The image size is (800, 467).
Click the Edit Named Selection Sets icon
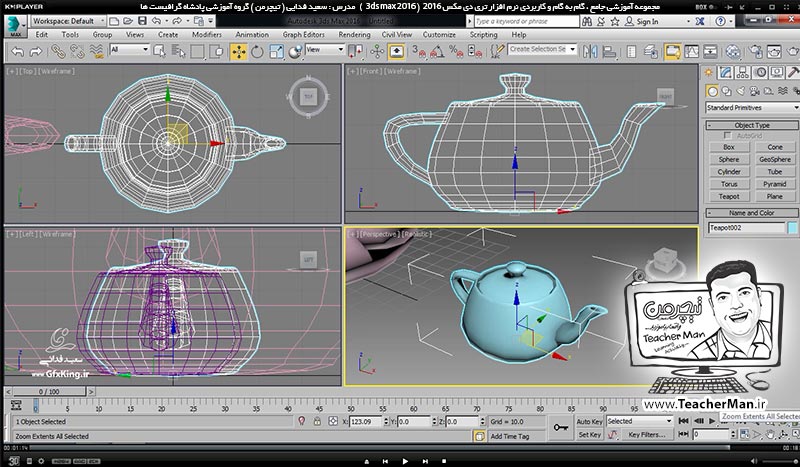point(496,52)
